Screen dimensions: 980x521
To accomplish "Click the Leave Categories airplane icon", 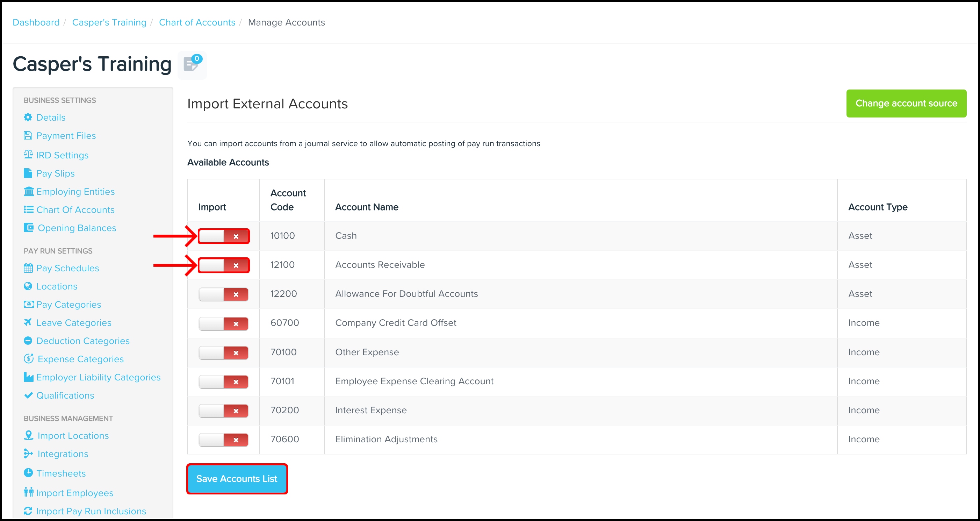I will [28, 322].
